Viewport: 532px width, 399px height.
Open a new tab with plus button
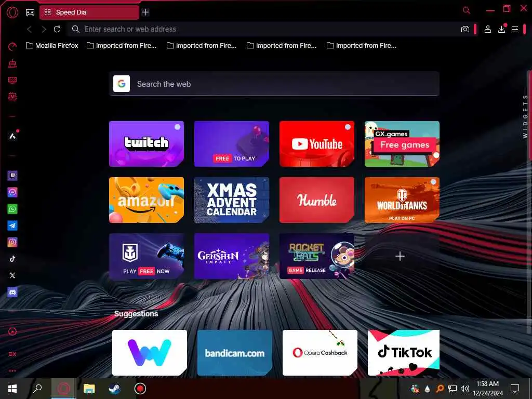pos(145,12)
